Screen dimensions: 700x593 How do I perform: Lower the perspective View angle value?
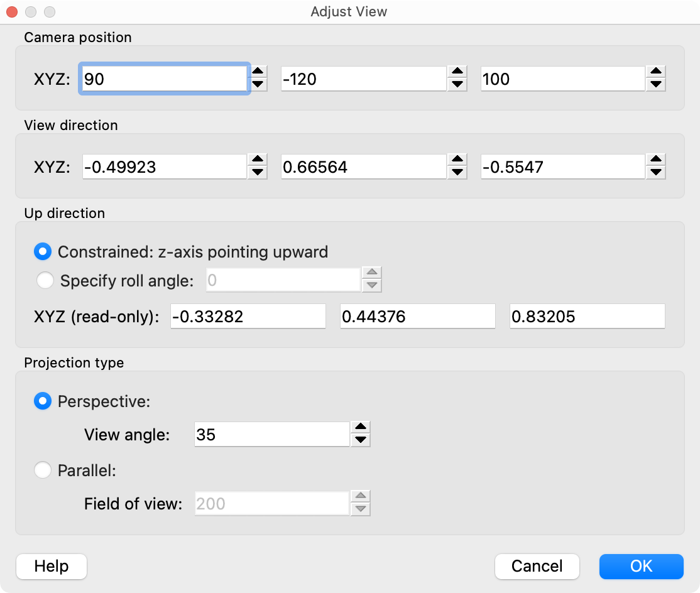(360, 440)
